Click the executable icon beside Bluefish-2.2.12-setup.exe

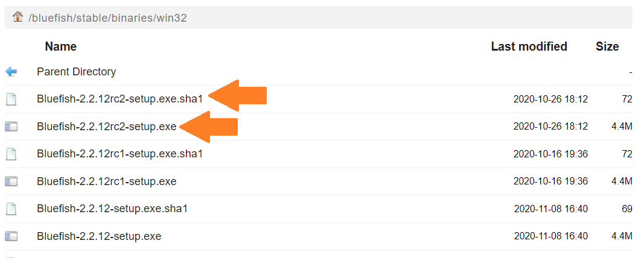coord(11,236)
